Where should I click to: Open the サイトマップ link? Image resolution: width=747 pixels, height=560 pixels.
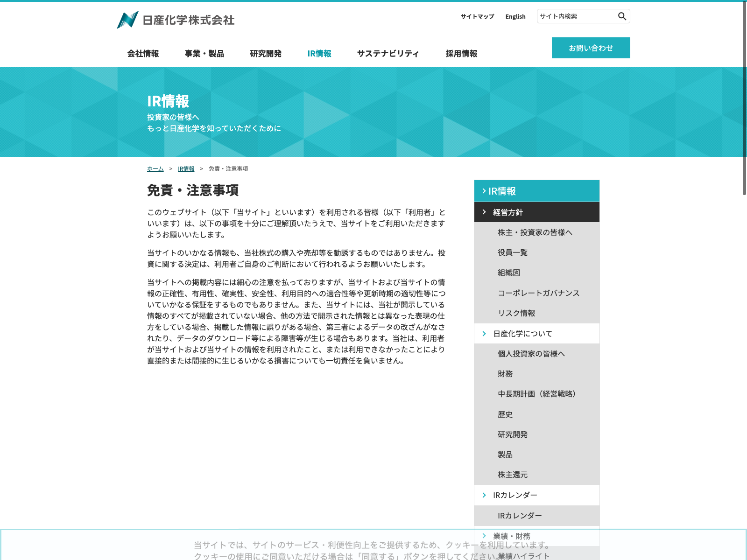pyautogui.click(x=477, y=17)
